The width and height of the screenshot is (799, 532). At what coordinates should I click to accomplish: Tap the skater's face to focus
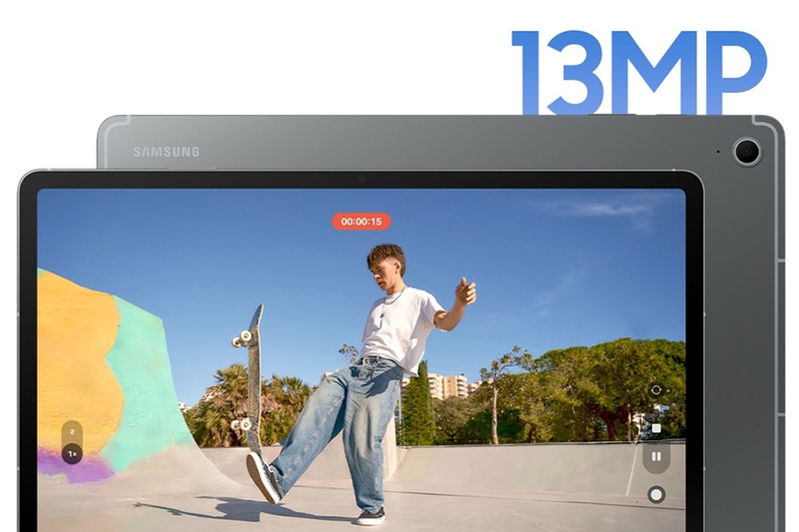pos(384,273)
